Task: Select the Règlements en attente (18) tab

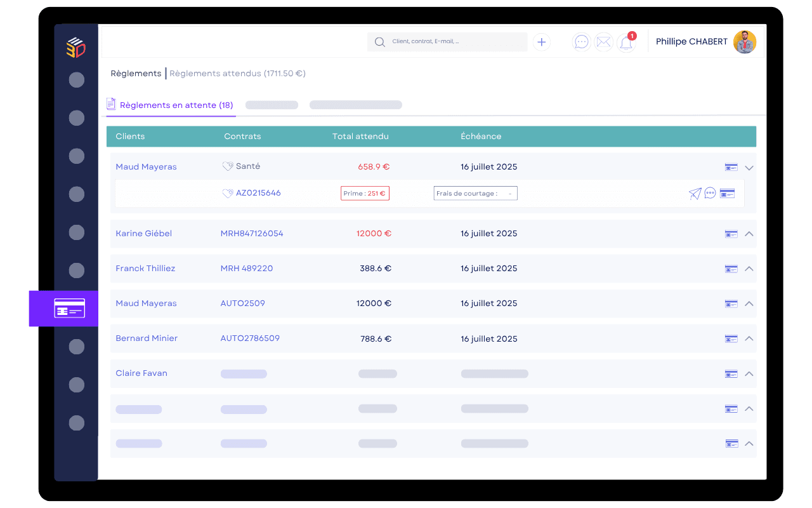Action: (176, 105)
